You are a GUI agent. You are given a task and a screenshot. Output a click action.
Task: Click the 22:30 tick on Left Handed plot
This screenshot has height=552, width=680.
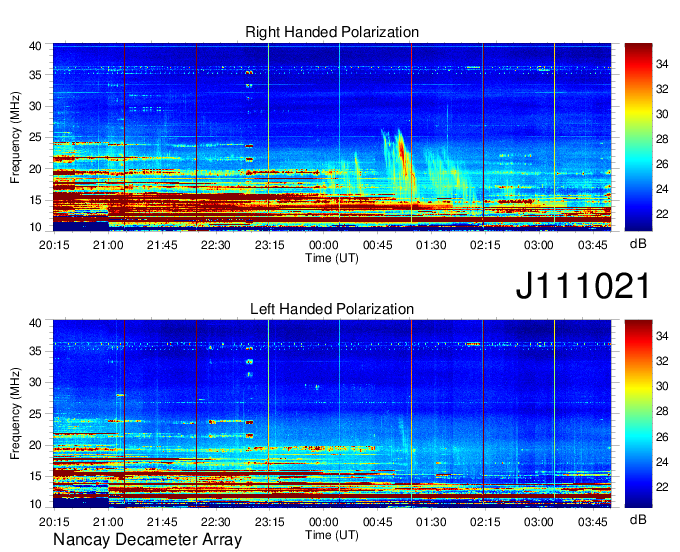point(216,522)
